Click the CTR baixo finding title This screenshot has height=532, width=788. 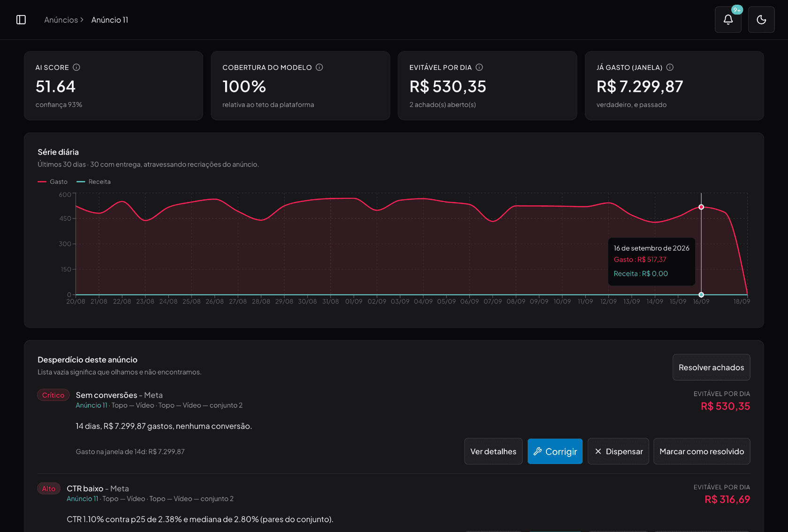[85, 488]
